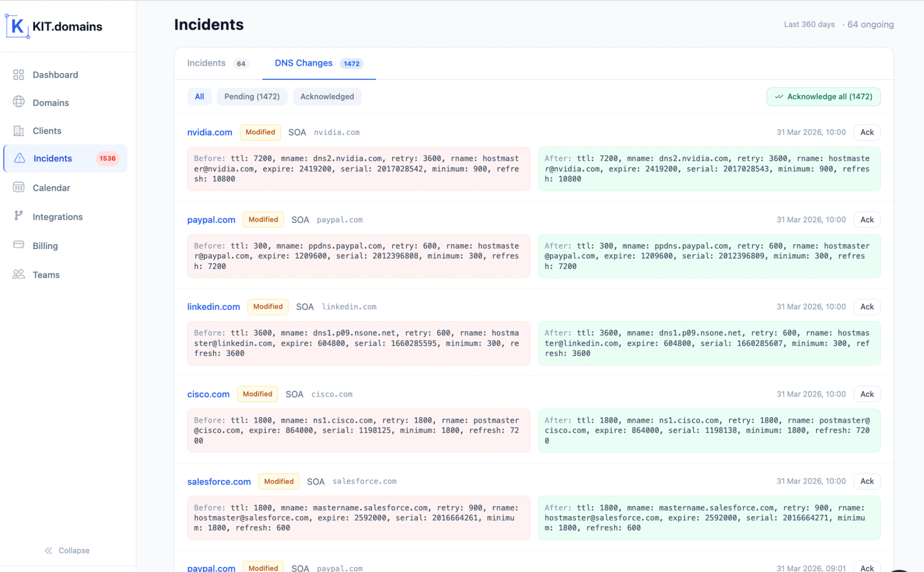Select the Domains globe icon
The width and height of the screenshot is (924, 572).
(19, 102)
